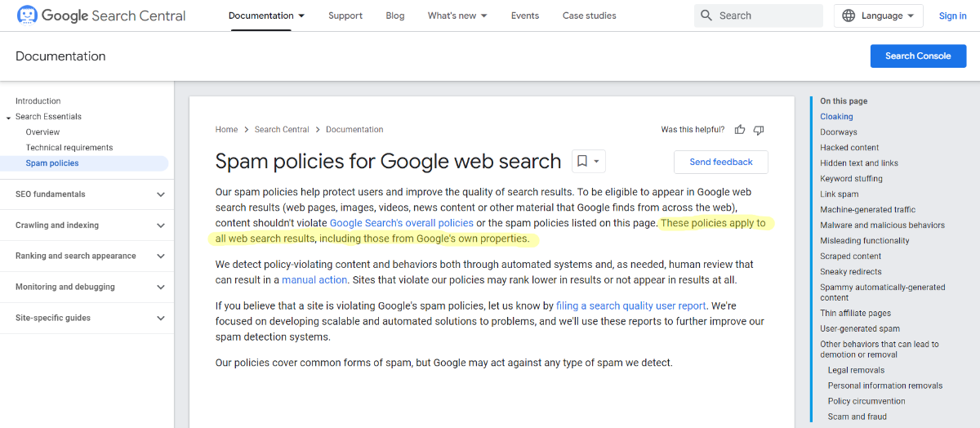980x428 pixels.
Task: Expand the SEO fundamentals section
Action: click(87, 194)
